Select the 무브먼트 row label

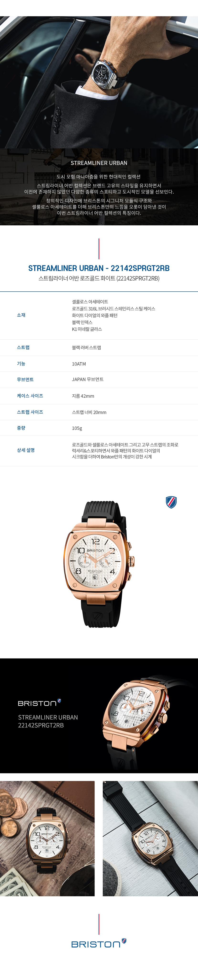coord(25,379)
